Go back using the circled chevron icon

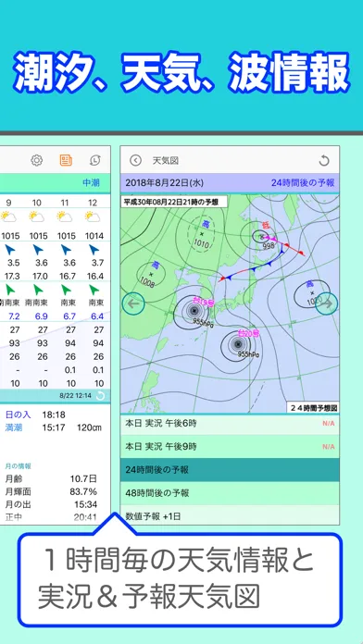point(135,161)
